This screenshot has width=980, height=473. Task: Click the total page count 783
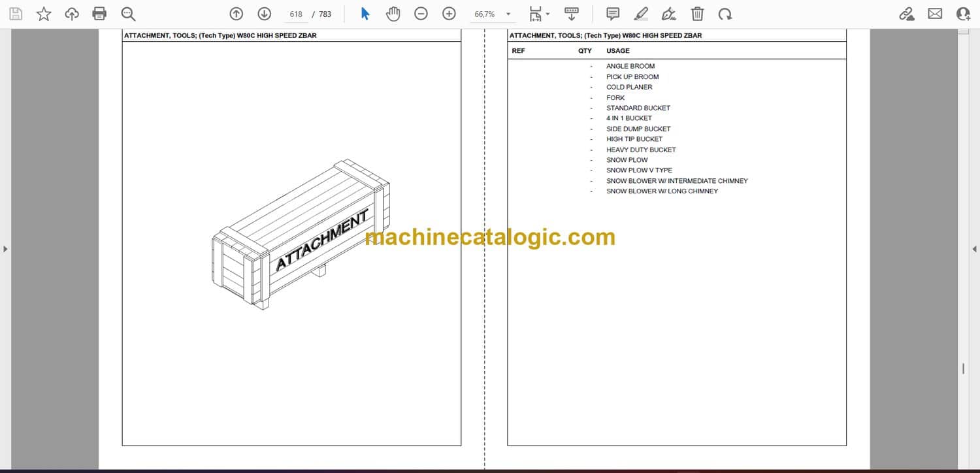click(325, 14)
